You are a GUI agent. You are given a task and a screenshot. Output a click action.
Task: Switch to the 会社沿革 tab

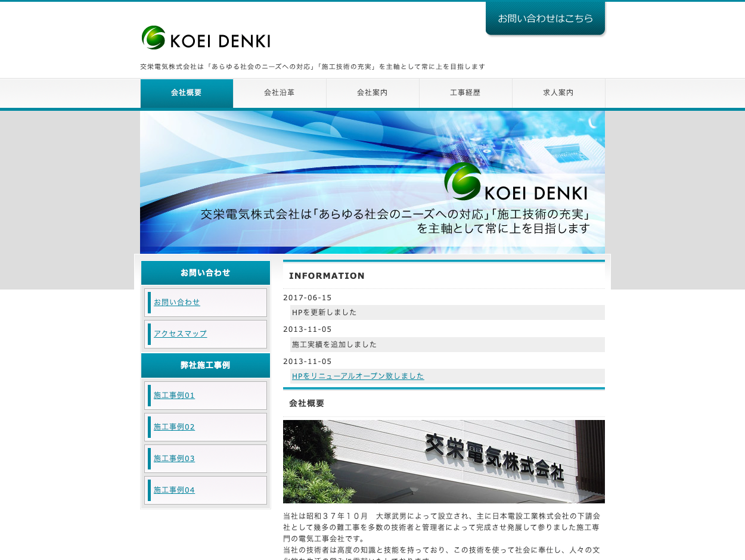(280, 93)
